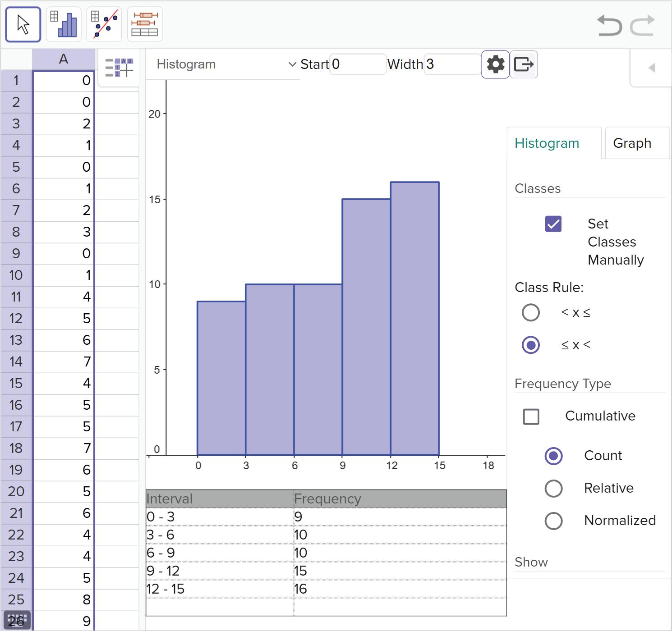Choose Normalized frequency type
672x631 pixels.
click(x=553, y=521)
